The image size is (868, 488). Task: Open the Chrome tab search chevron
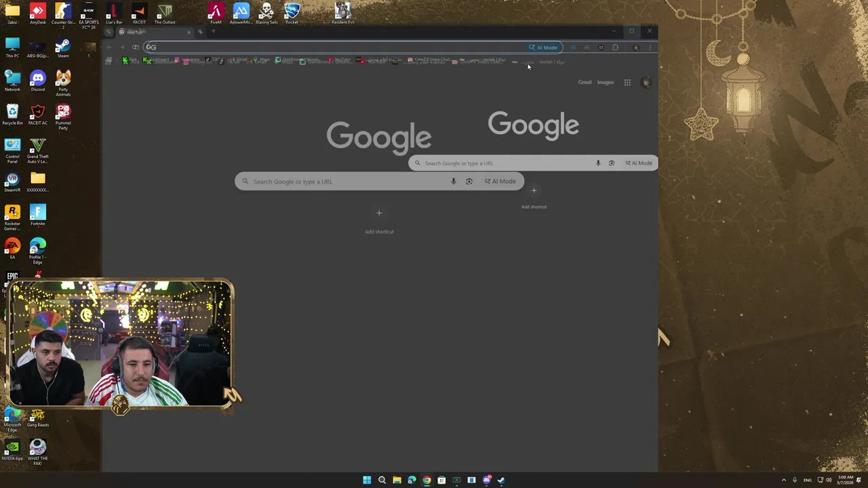point(108,32)
